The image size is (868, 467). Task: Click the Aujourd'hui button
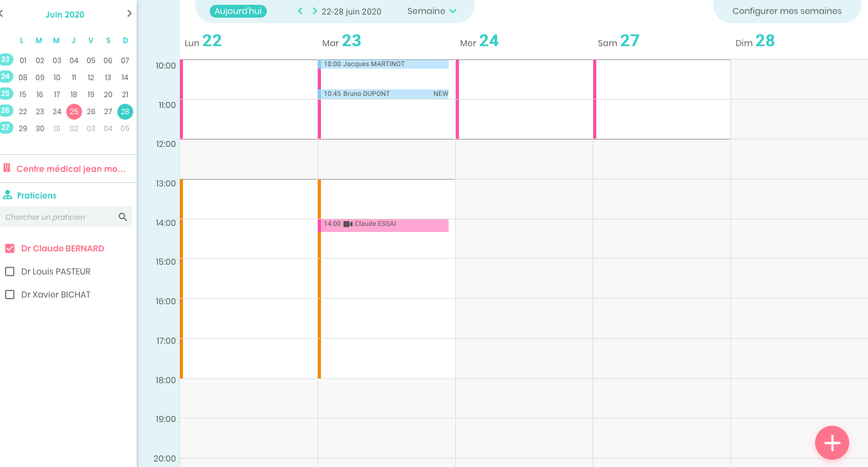coord(238,11)
